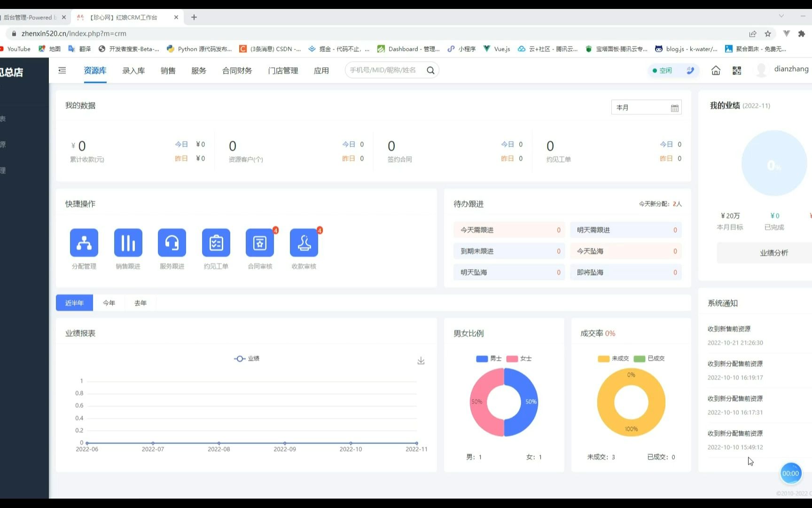Screen dimensions: 812x508
Task: Open 到期未跟进 follow-up row
Action: point(509,251)
